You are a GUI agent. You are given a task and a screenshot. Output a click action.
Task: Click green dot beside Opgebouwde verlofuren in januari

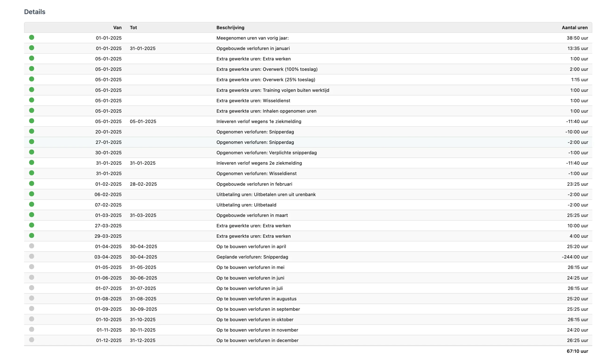(x=32, y=48)
